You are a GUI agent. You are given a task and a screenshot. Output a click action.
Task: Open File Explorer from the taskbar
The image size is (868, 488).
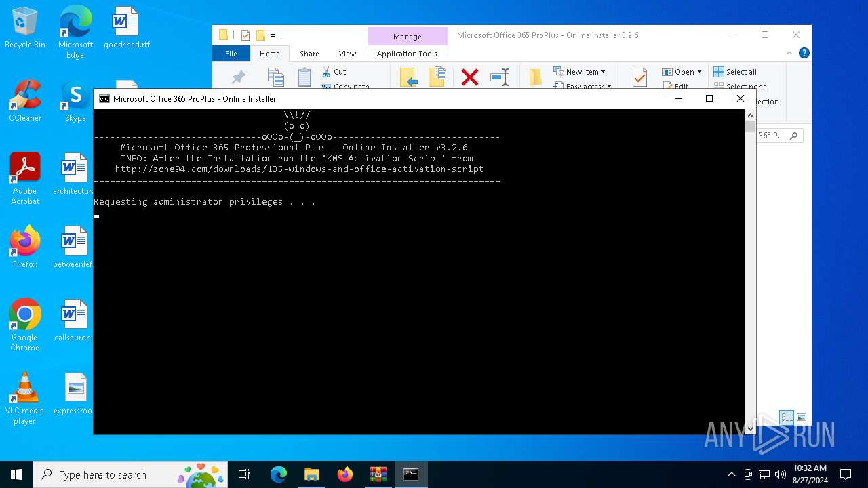coord(312,474)
